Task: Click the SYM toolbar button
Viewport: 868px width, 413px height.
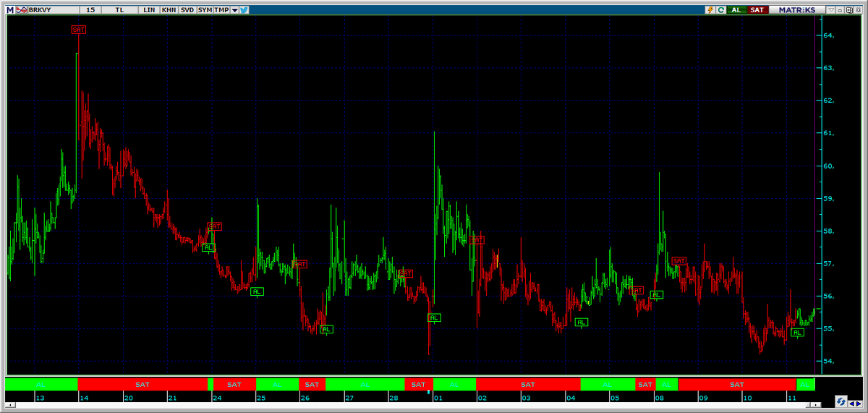Action: 205,10
